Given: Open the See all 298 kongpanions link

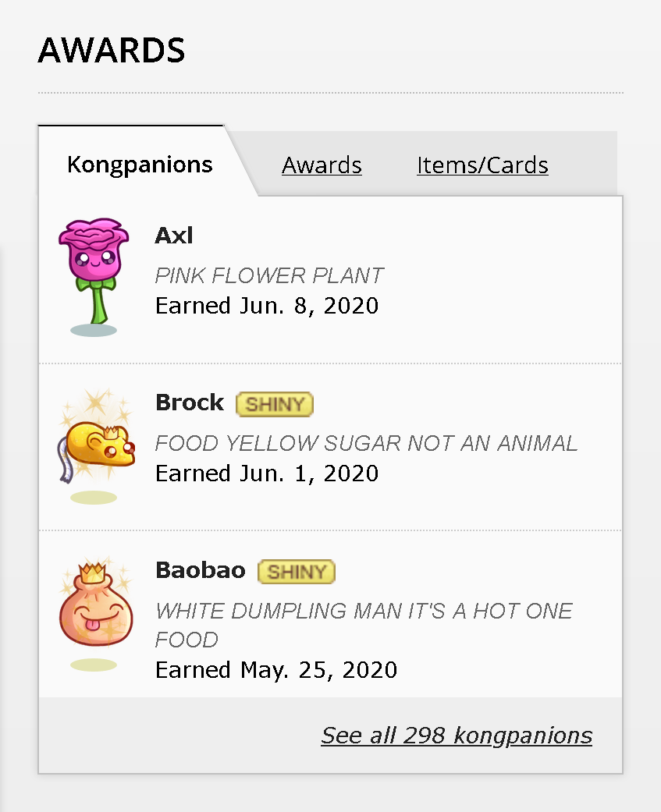Looking at the screenshot, I should click(x=457, y=736).
